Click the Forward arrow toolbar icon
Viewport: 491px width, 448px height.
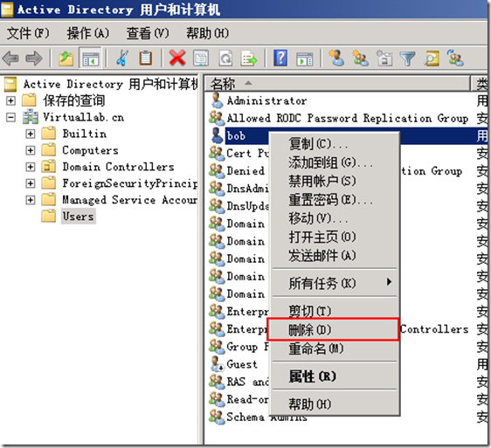(34, 59)
